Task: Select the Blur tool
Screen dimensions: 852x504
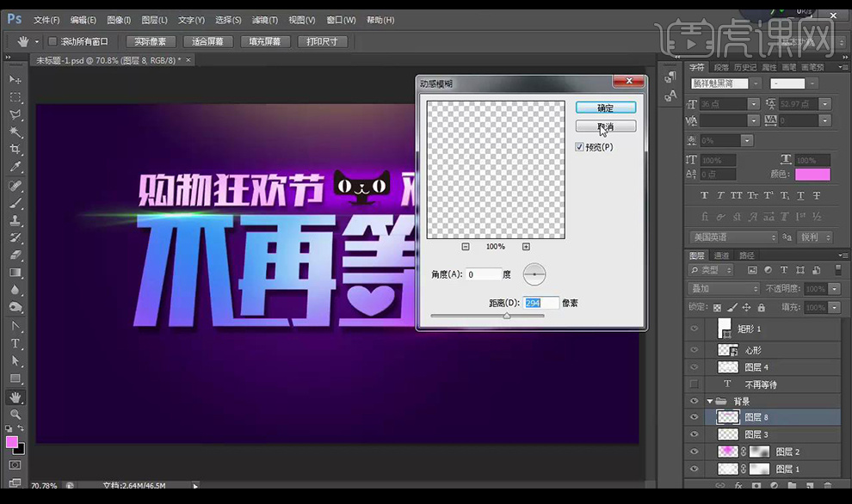Action: tap(15, 290)
